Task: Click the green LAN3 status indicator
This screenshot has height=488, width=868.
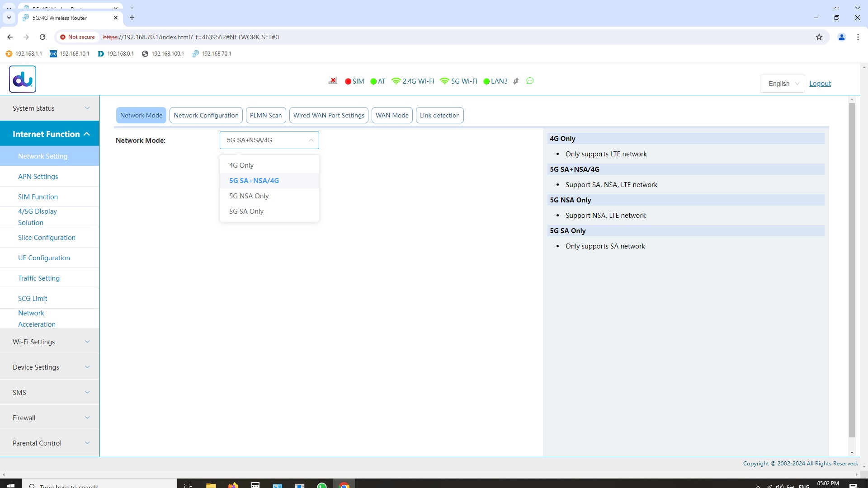Action: (486, 81)
